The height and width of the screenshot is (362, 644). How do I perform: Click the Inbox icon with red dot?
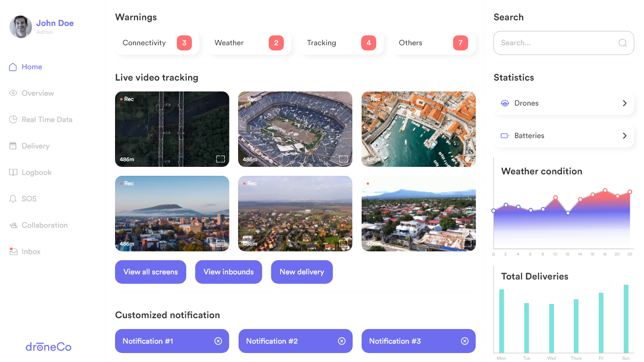tap(13, 252)
